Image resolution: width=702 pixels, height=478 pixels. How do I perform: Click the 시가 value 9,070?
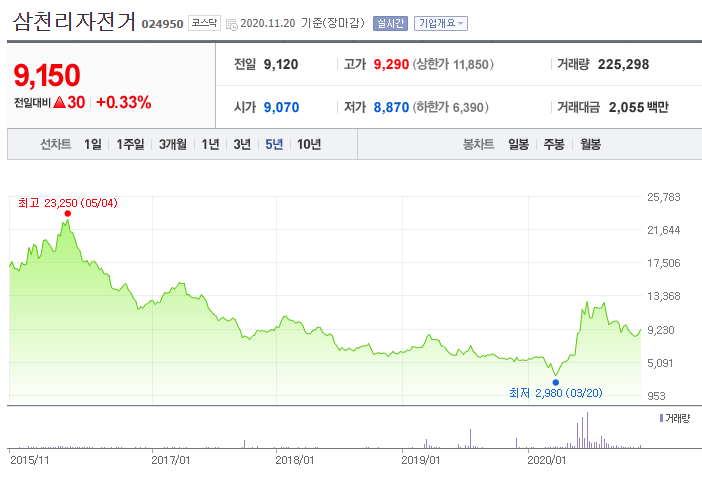coord(281,107)
